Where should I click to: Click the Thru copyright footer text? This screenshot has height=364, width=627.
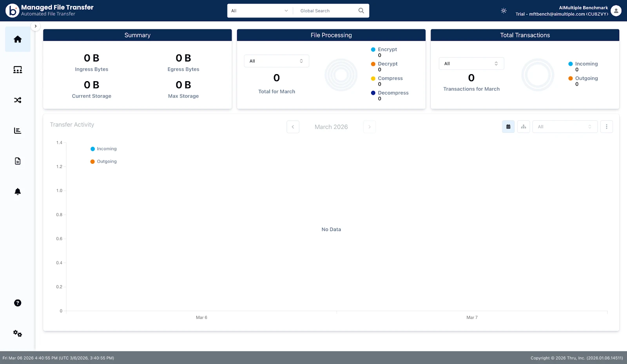(x=577, y=358)
